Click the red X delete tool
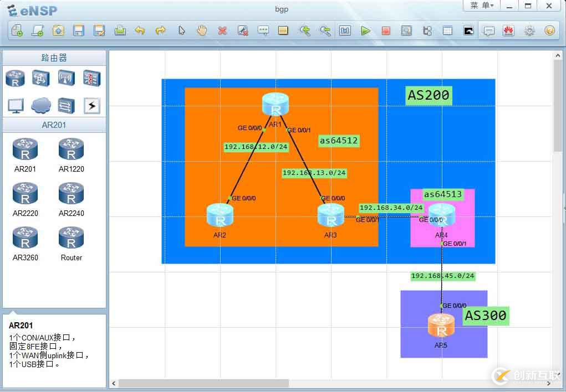Image resolution: width=566 pixels, height=392 pixels. [x=222, y=30]
